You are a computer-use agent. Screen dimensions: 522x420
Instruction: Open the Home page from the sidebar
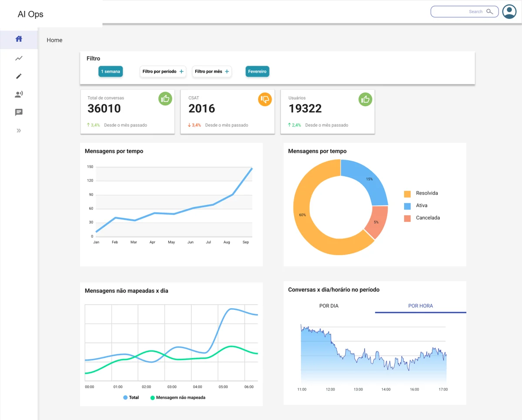(19, 39)
